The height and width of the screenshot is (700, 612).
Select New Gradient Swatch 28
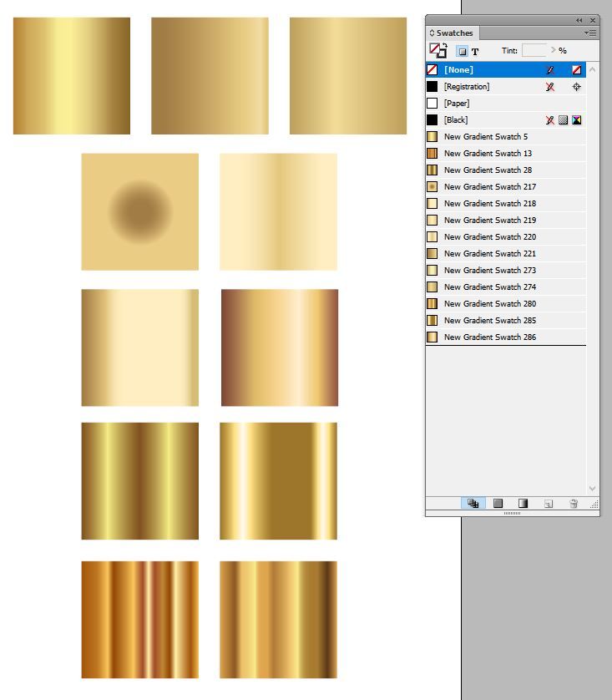506,170
